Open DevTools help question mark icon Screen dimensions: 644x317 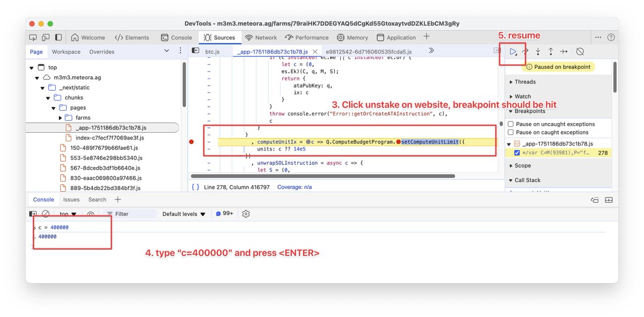pos(611,38)
